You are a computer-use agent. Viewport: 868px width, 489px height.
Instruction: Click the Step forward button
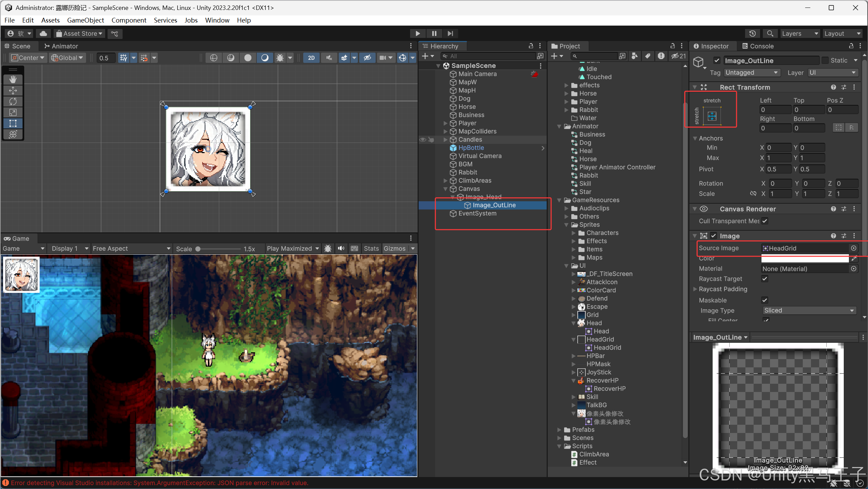pos(450,33)
